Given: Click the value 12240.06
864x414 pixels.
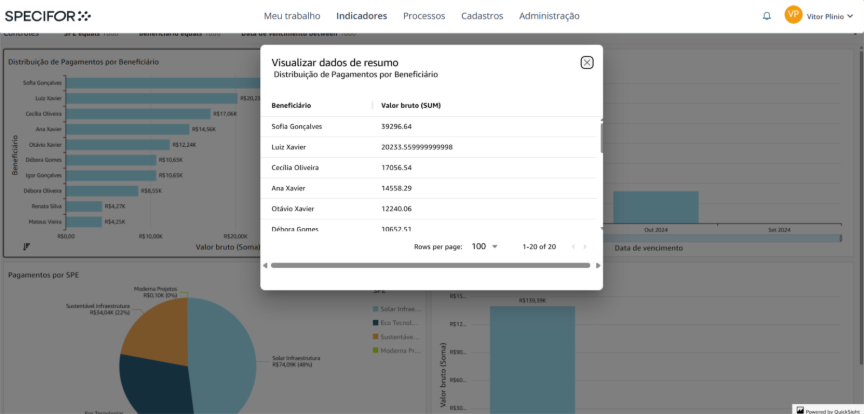Looking at the screenshot, I should point(397,209).
